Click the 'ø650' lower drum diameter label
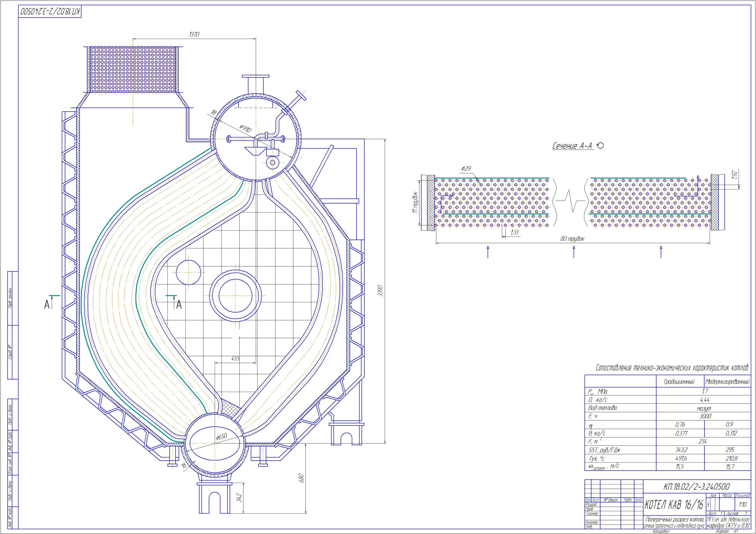 pos(221,437)
